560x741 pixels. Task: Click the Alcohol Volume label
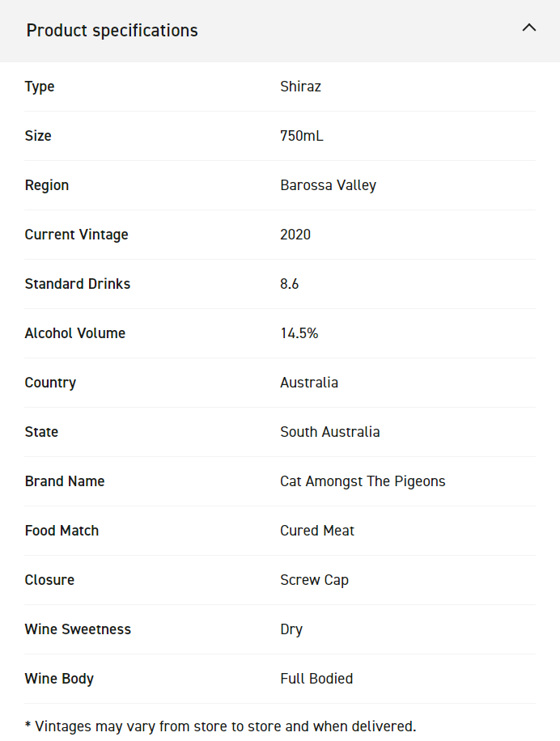[x=75, y=333]
